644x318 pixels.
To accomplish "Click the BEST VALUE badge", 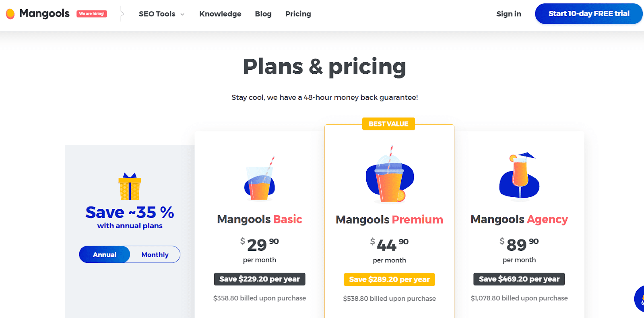I will [x=388, y=124].
